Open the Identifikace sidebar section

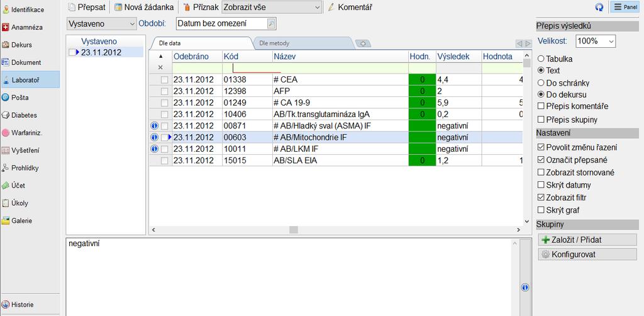click(x=30, y=9)
